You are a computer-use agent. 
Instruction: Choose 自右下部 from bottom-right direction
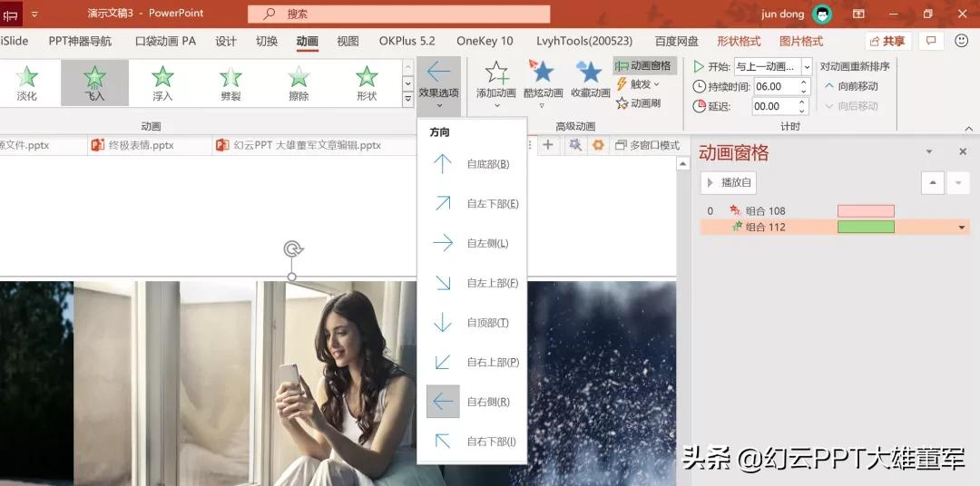pyautogui.click(x=443, y=441)
